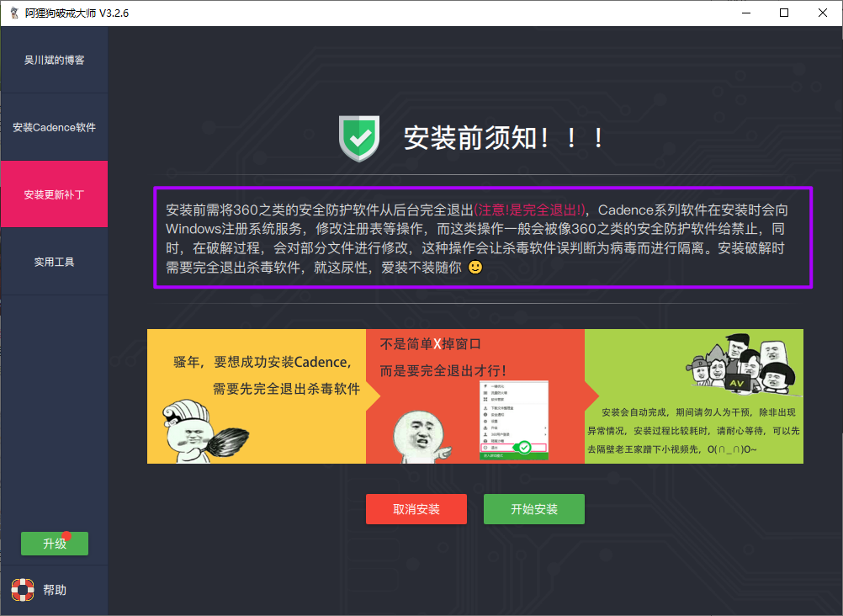Maximize the window
843x616 pixels.
coord(784,13)
